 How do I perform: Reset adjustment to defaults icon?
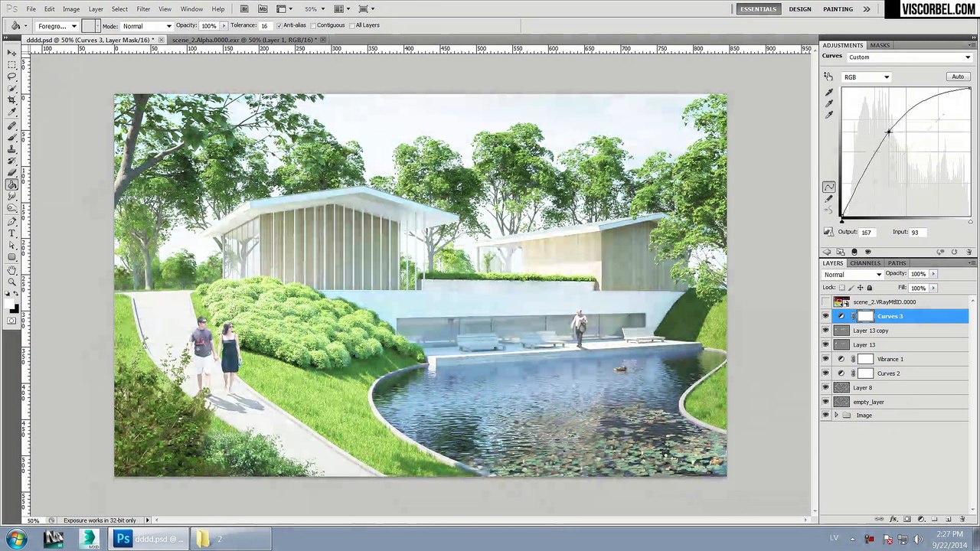(x=954, y=252)
